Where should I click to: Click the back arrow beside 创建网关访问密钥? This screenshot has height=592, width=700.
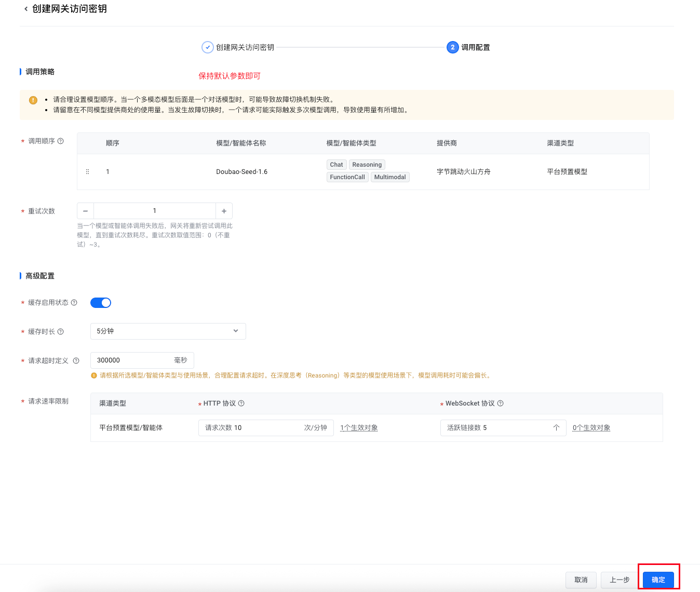[26, 9]
